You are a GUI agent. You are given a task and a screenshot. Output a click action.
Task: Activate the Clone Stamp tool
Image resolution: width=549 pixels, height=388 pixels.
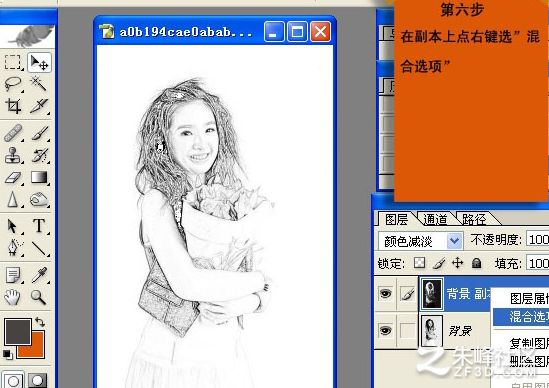pyautogui.click(x=13, y=155)
